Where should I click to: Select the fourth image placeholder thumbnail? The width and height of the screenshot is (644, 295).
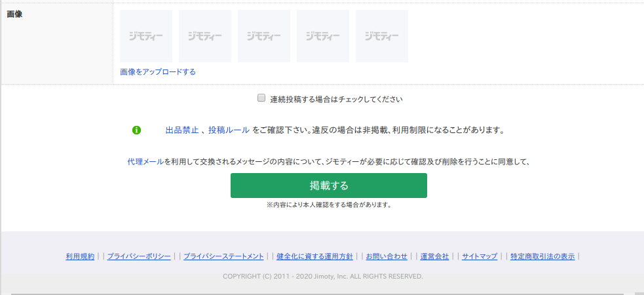(322, 36)
